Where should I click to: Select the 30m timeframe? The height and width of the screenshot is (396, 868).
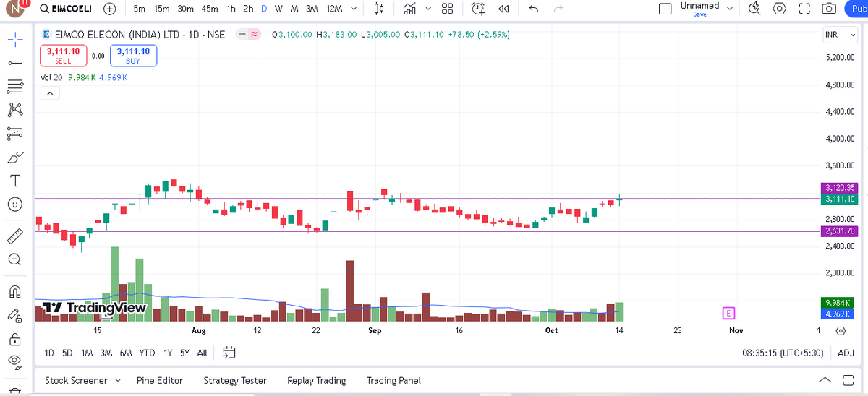point(186,9)
